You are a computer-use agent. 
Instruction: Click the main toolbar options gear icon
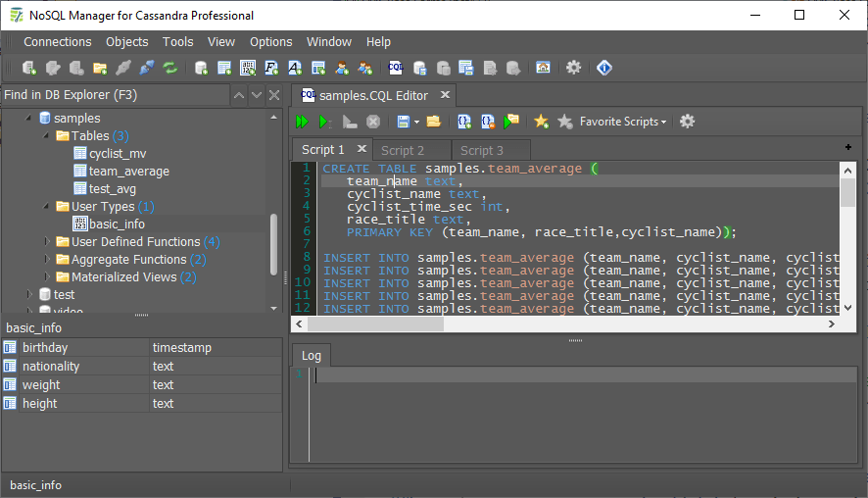[x=574, y=68]
